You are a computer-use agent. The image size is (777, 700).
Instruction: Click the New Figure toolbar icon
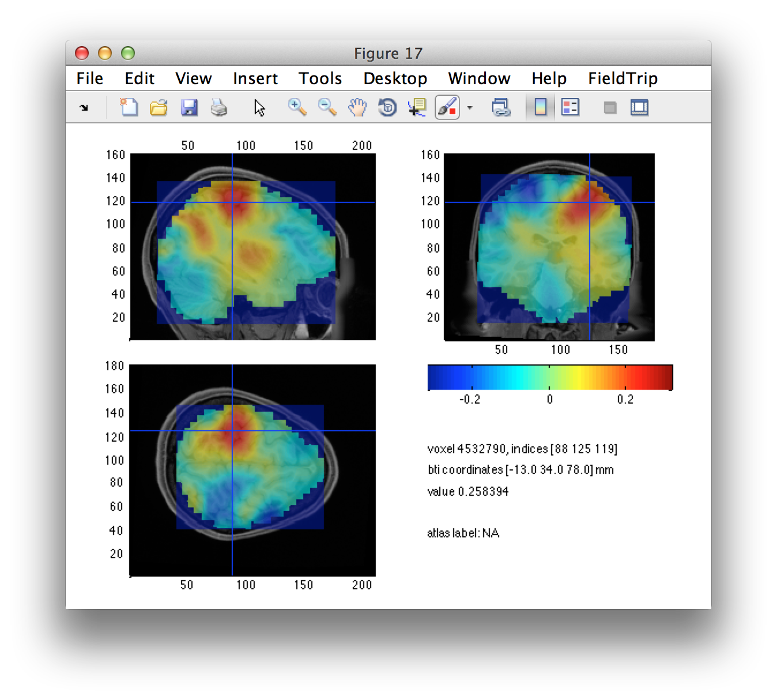[x=129, y=107]
